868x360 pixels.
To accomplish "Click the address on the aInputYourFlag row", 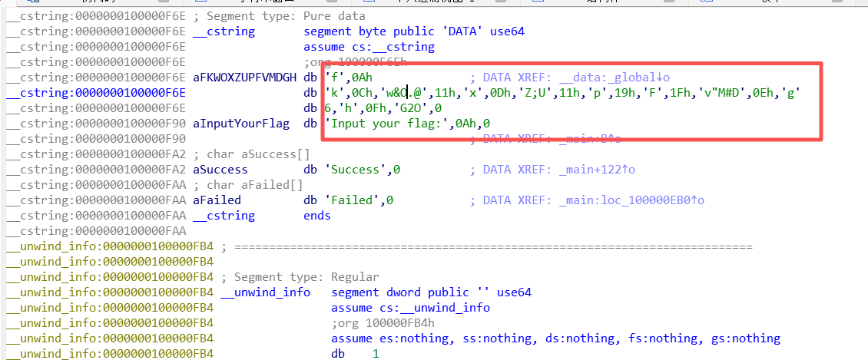I will click(x=96, y=124).
